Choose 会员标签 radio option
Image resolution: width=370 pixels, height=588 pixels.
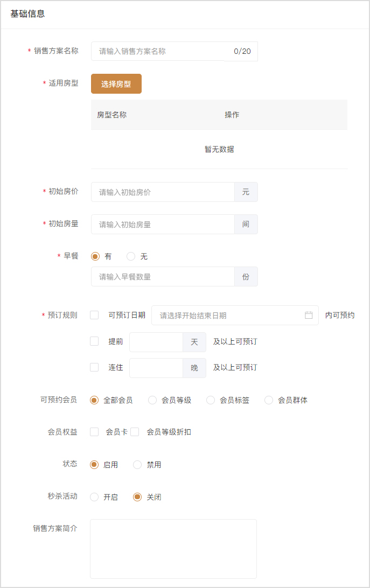coord(211,400)
